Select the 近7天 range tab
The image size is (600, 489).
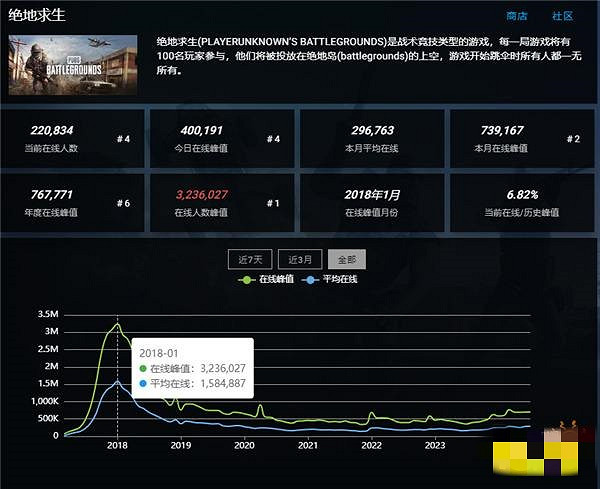(x=249, y=259)
